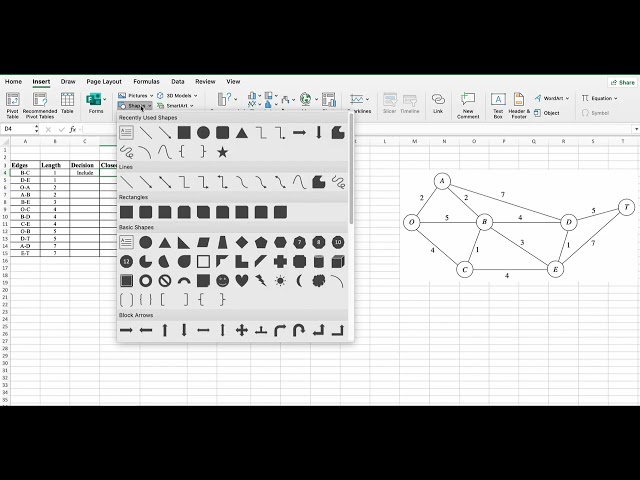This screenshot has height=480, width=640.
Task: Click the Name Box showing D4
Action: (19, 129)
